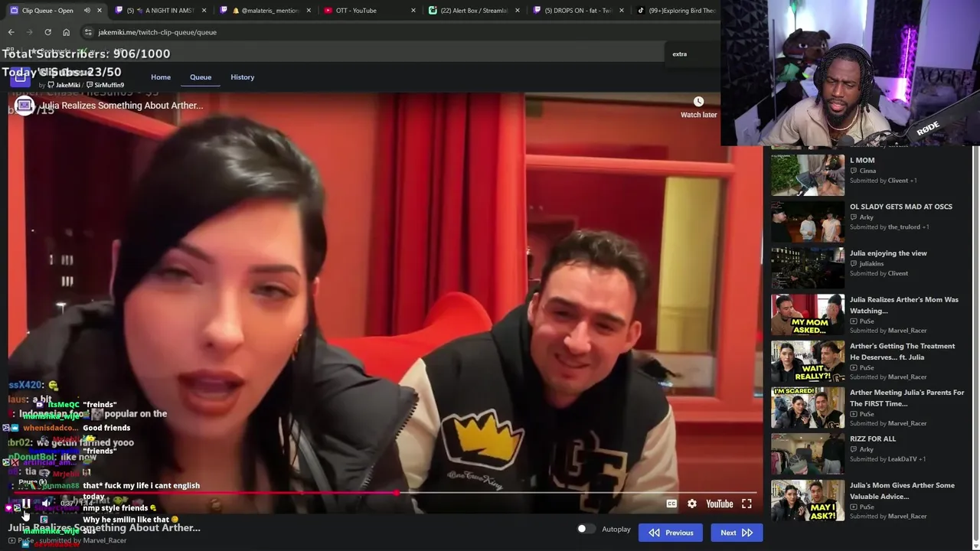
Task: Go to the Previous clip
Action: click(671, 533)
